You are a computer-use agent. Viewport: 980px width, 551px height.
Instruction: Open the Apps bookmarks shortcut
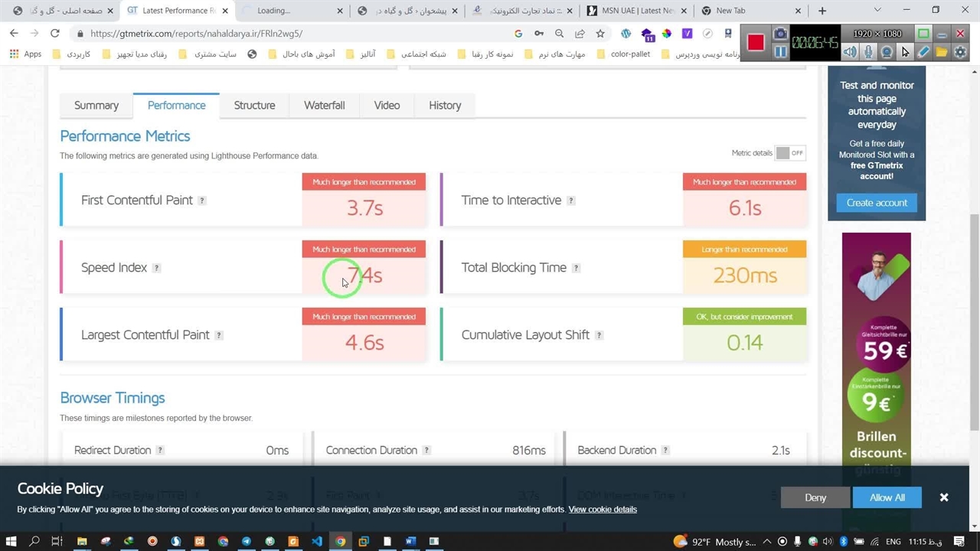pos(25,54)
